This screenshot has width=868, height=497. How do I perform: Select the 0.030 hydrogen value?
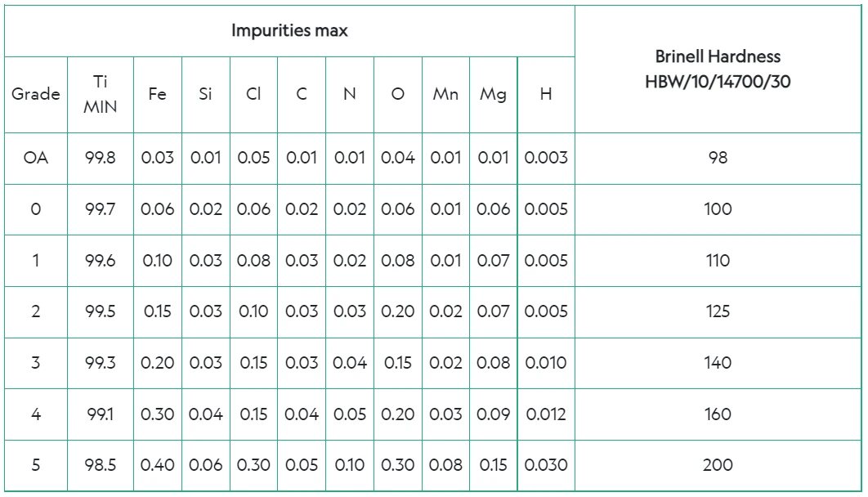546,465
